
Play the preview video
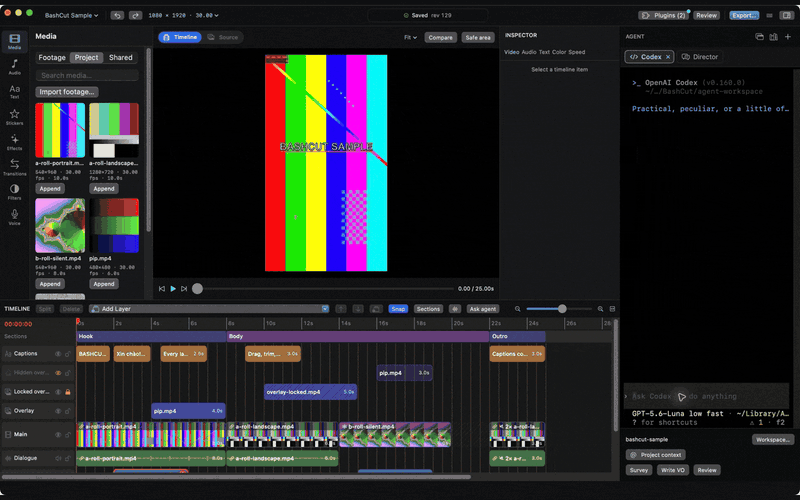pyautogui.click(x=173, y=289)
